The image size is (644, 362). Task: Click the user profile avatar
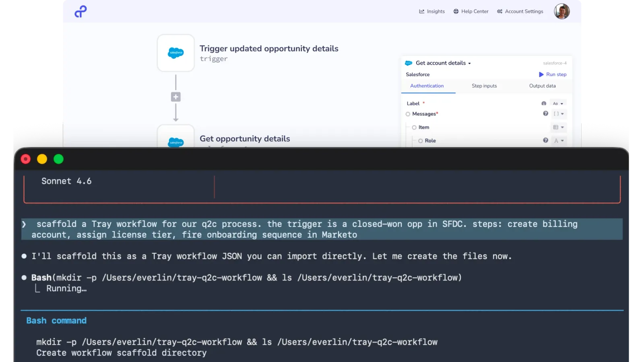[562, 11]
